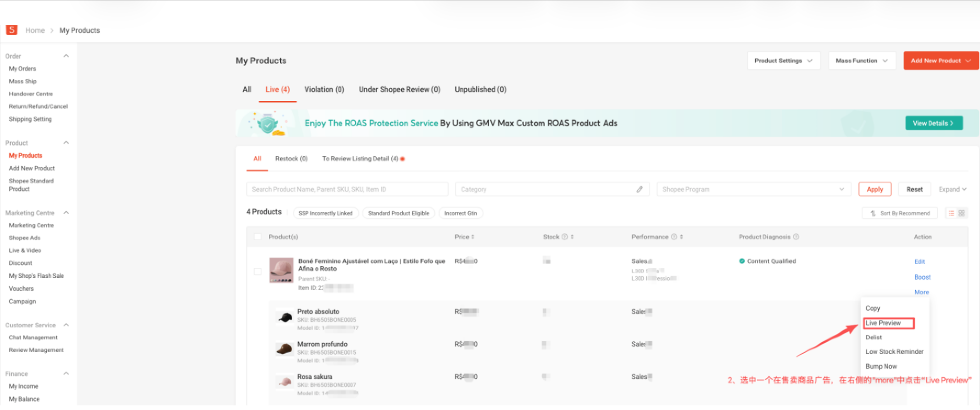This screenshot has height=410, width=980.
Task: Click the Preto absoluto black cap thumbnail
Action: coord(284,317)
